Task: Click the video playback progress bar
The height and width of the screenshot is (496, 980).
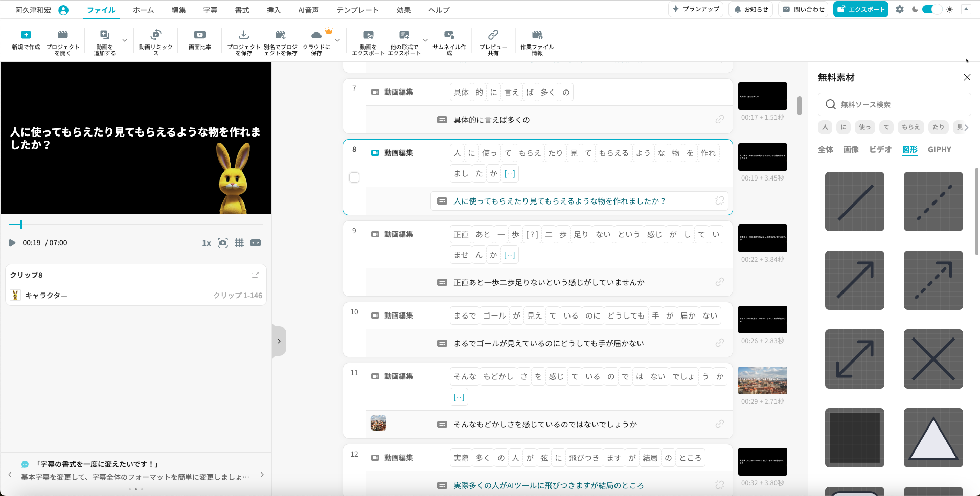Action: tap(136, 224)
